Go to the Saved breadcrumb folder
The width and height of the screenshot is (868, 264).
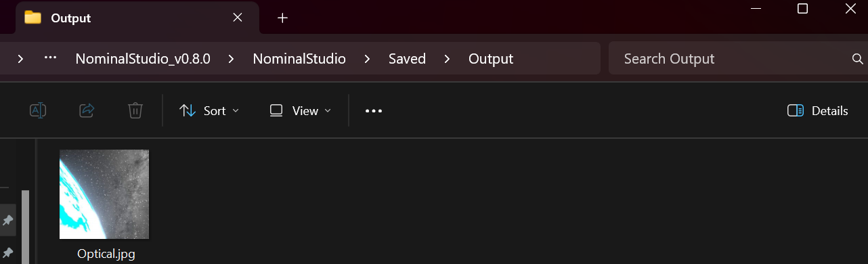point(407,59)
